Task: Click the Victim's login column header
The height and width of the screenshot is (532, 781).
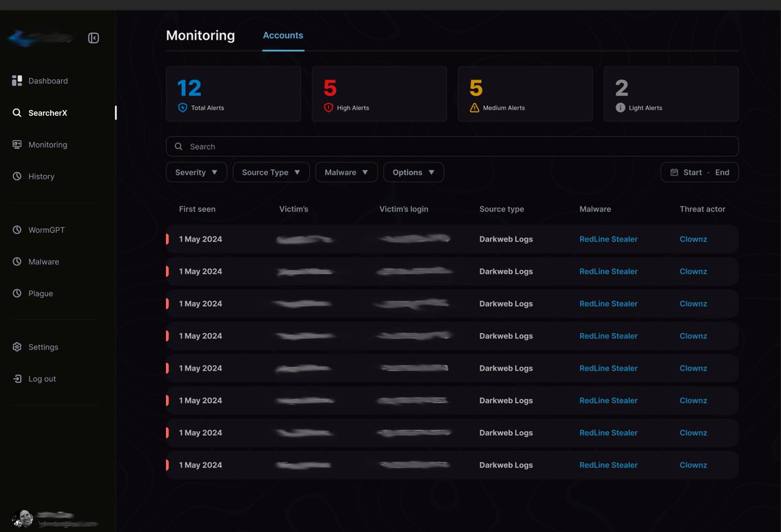Action: 404,209
